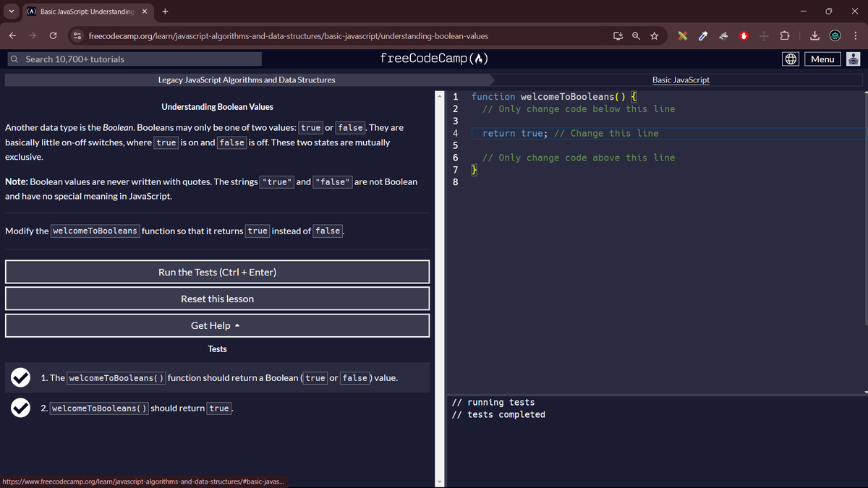The width and height of the screenshot is (868, 488).
Task: Click the gray crosshair extension icon
Action: [x=765, y=35]
